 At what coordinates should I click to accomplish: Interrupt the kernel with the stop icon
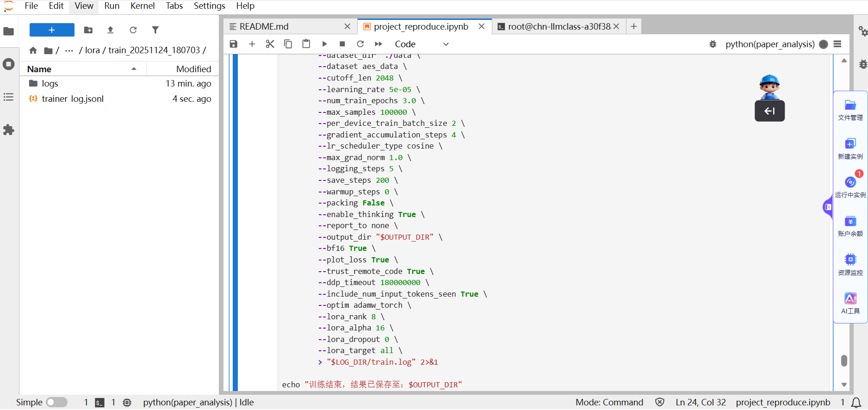(342, 44)
